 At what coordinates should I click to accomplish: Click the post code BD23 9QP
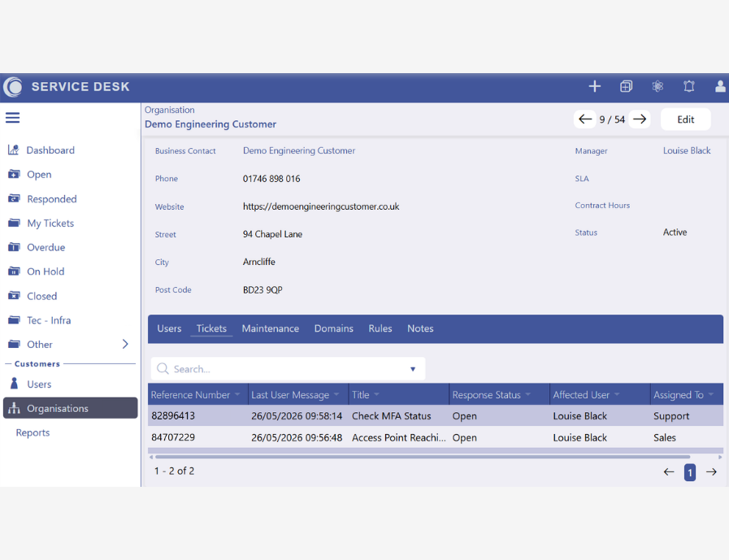coord(263,290)
